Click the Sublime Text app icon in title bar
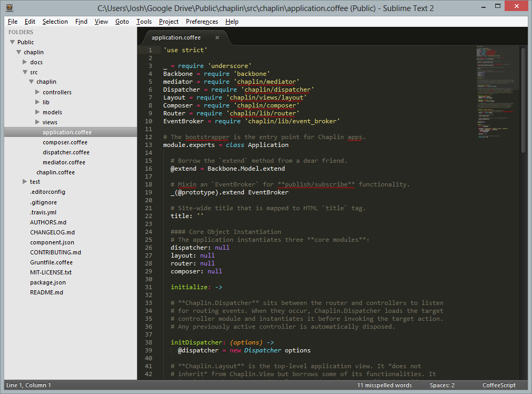Image resolution: width=532 pixels, height=394 pixels. click(x=9, y=7)
